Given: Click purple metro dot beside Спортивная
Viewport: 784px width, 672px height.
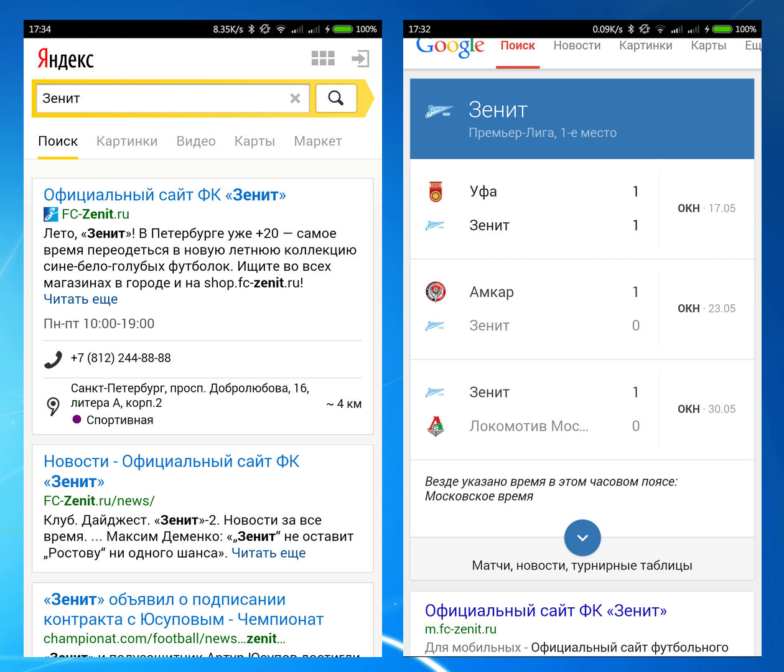Looking at the screenshot, I should tap(77, 419).
